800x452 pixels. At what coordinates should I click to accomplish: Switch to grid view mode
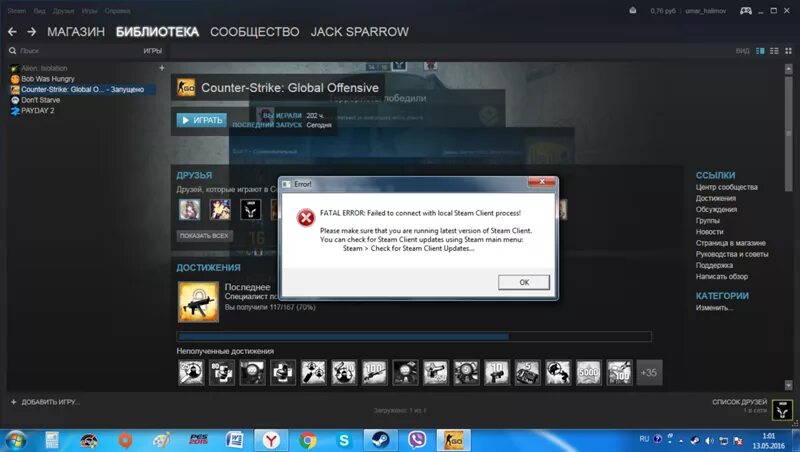tap(788, 51)
